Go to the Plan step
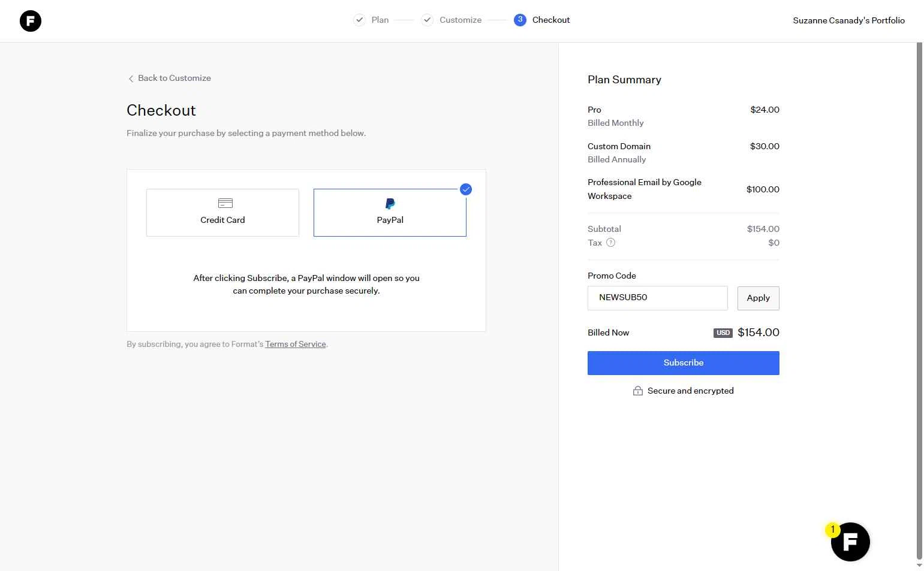 pos(380,20)
